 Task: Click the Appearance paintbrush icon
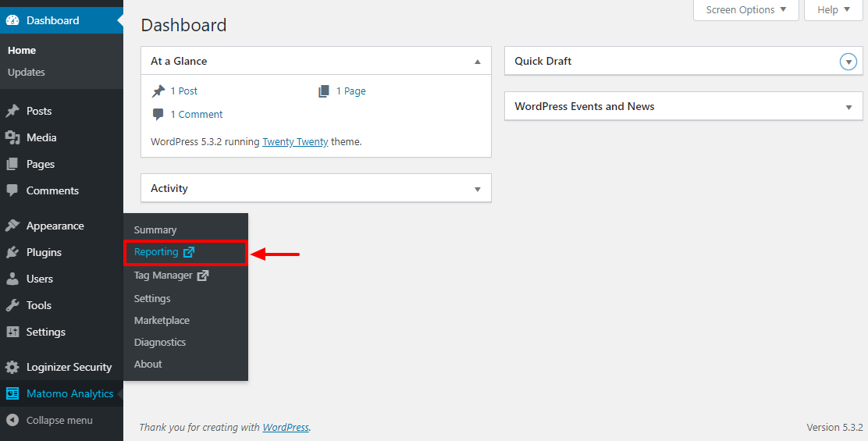(12, 226)
